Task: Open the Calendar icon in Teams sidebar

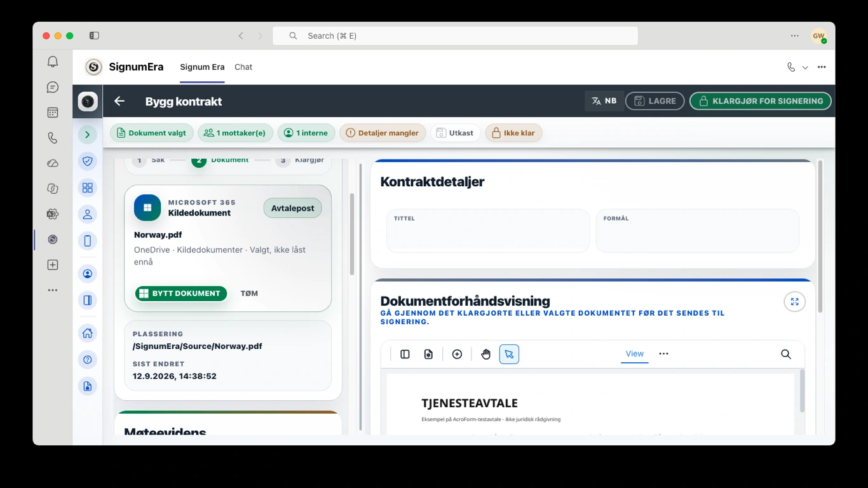Action: (x=53, y=112)
